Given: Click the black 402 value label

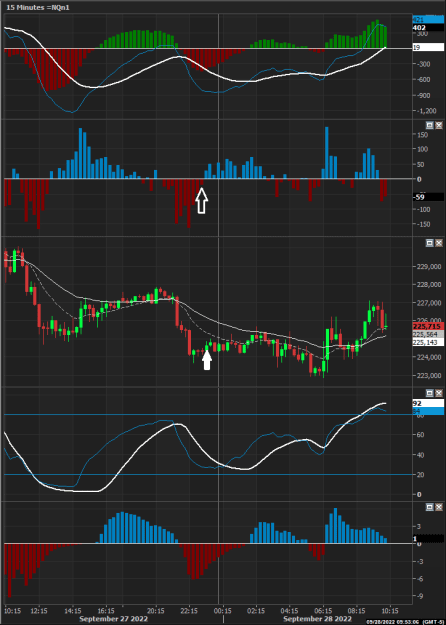Looking at the screenshot, I should (428, 28).
